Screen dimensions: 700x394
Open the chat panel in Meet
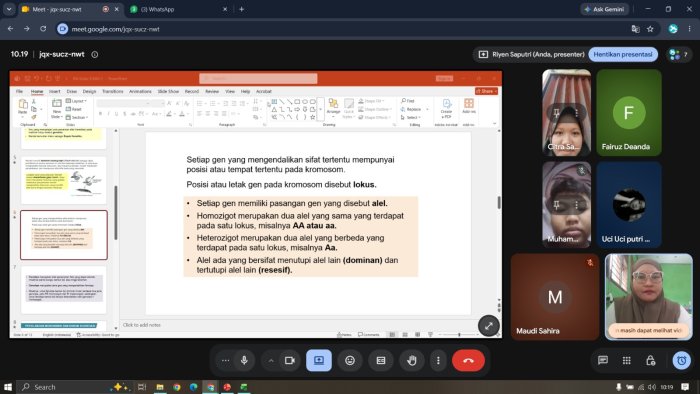coord(603,360)
